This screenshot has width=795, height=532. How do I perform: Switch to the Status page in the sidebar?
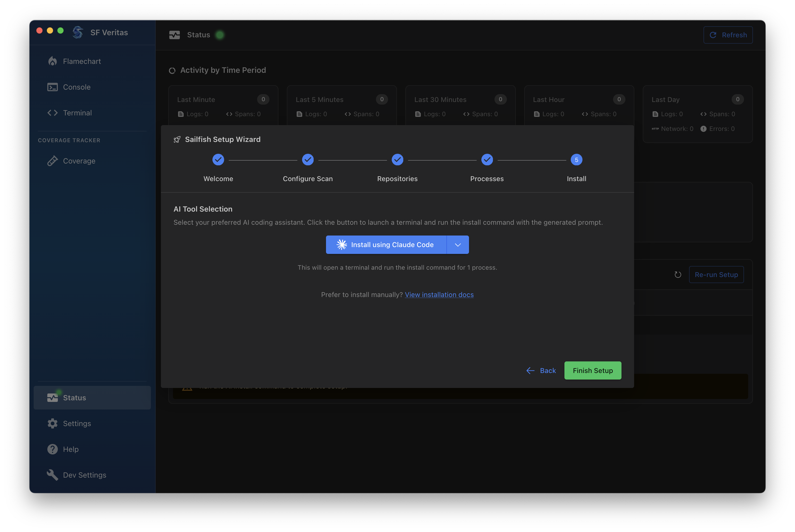coord(74,397)
